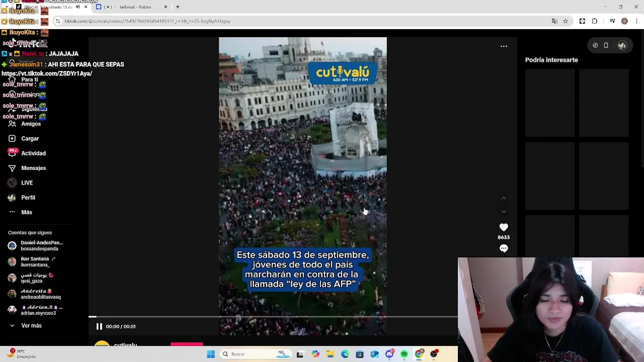
Task: Open Copilot from the taskbar
Action: pyautogui.click(x=315, y=354)
